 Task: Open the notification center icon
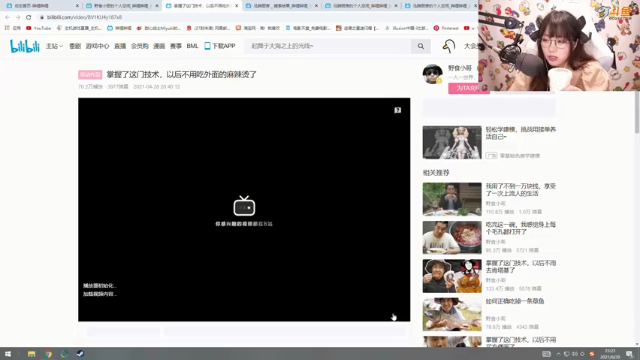[x=629, y=354]
